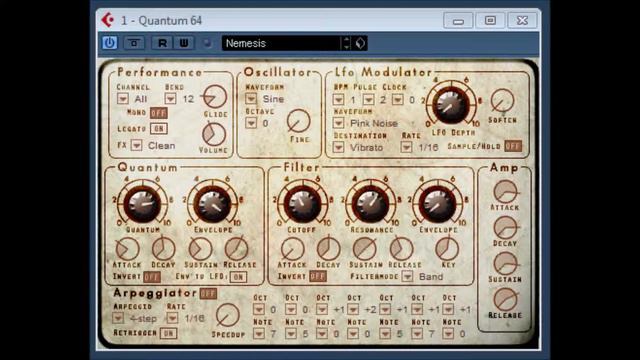Open the Destination dropdown showing Vibrato

[338, 147]
